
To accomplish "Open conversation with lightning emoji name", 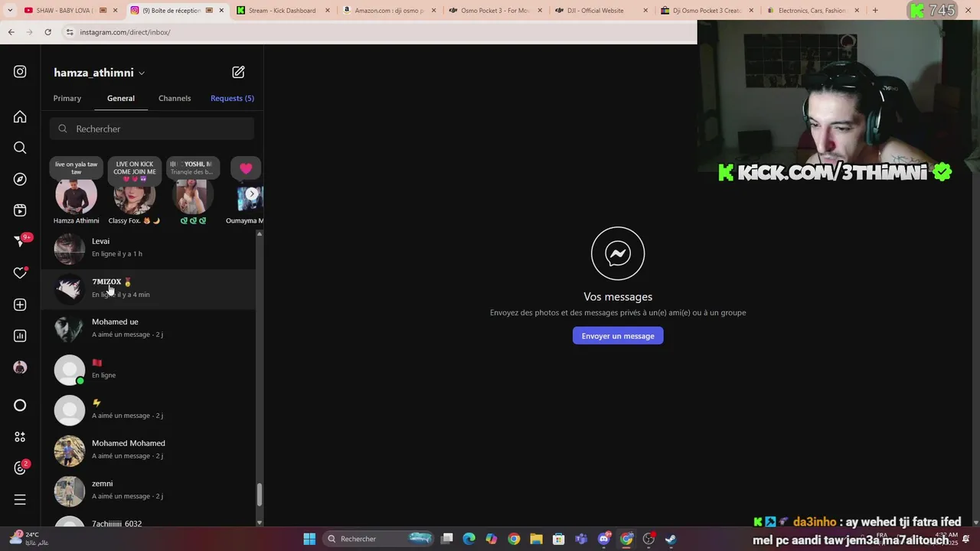I will (x=149, y=410).
